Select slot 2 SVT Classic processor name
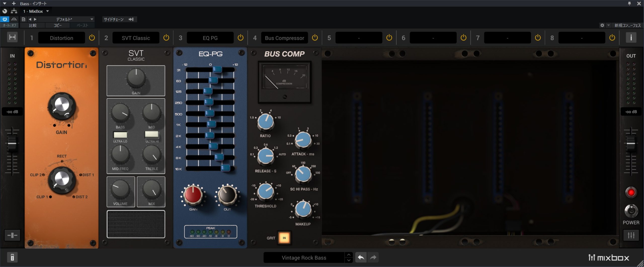 coord(136,38)
